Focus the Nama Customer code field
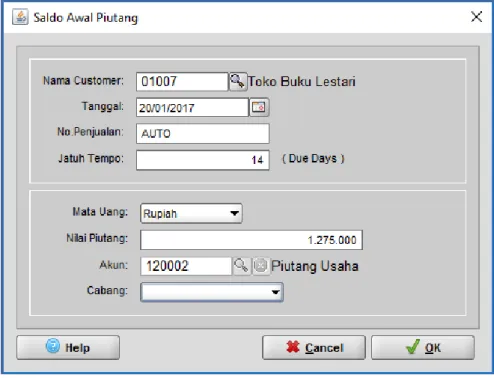 (182, 81)
